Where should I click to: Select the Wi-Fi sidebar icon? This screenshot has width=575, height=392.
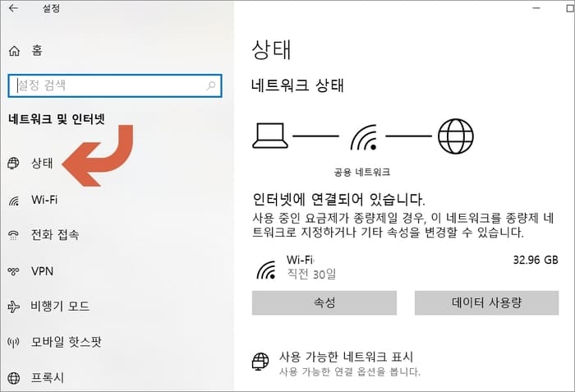(x=14, y=201)
